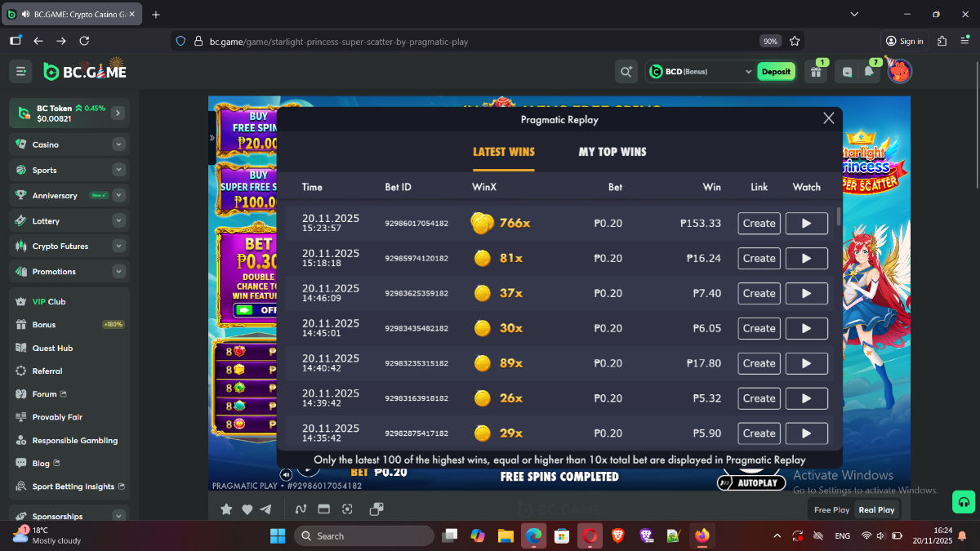Switch to Free Play mode
The width and height of the screenshot is (980, 551).
(x=831, y=509)
